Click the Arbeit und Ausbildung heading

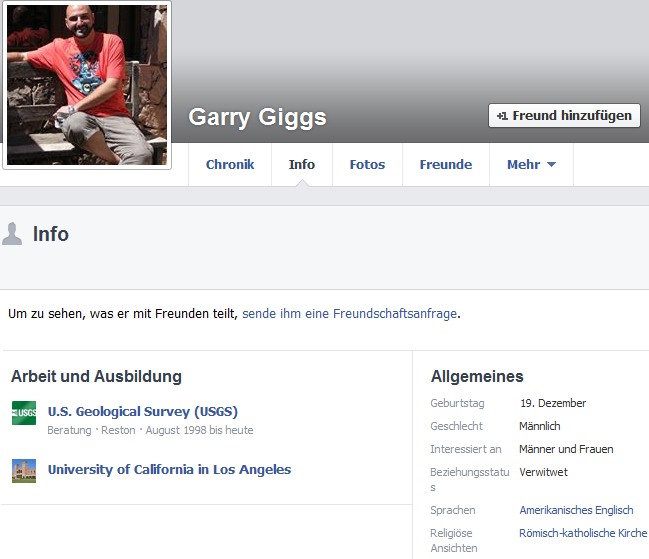click(96, 377)
